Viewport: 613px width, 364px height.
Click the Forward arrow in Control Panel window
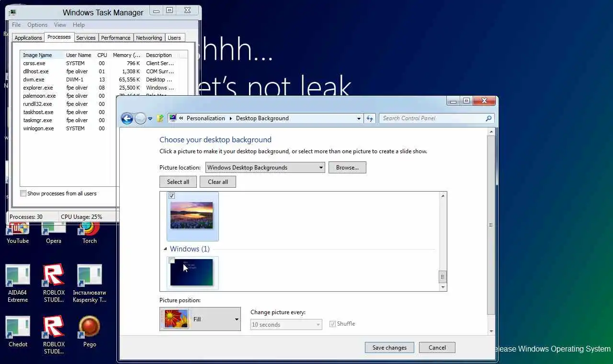(140, 118)
